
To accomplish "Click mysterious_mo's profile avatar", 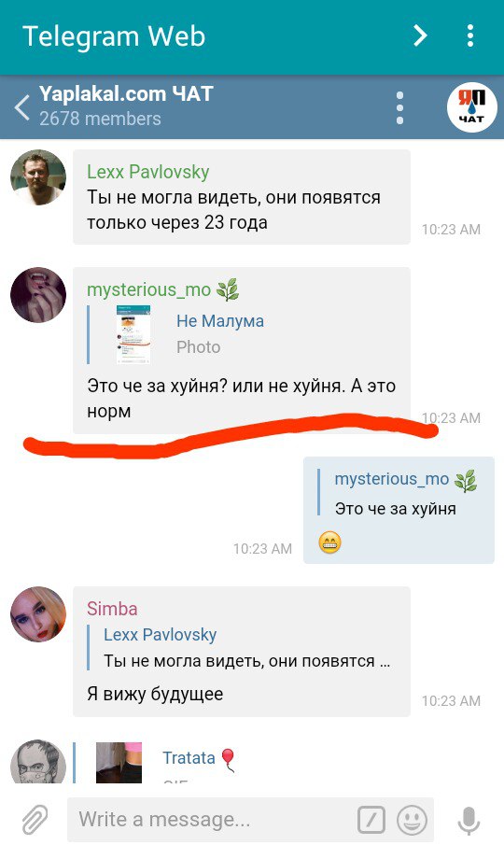I will [38, 295].
